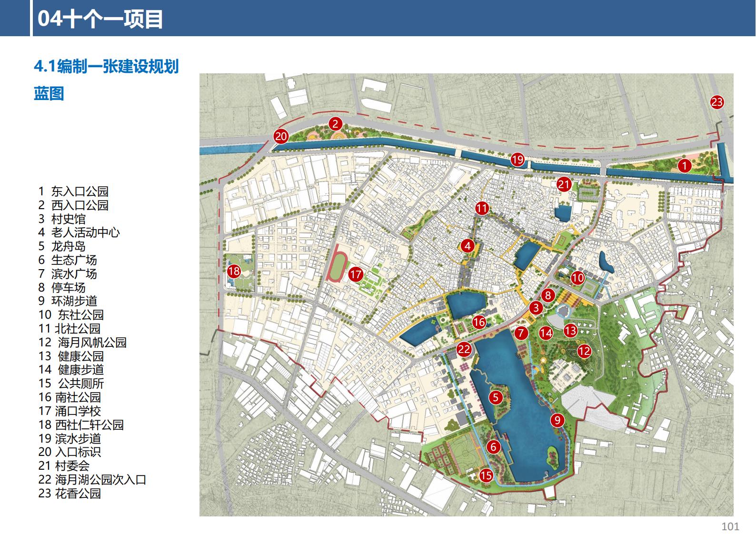The height and width of the screenshot is (535, 756).
Task: Select red marker 11 on the map
Action: [x=482, y=208]
